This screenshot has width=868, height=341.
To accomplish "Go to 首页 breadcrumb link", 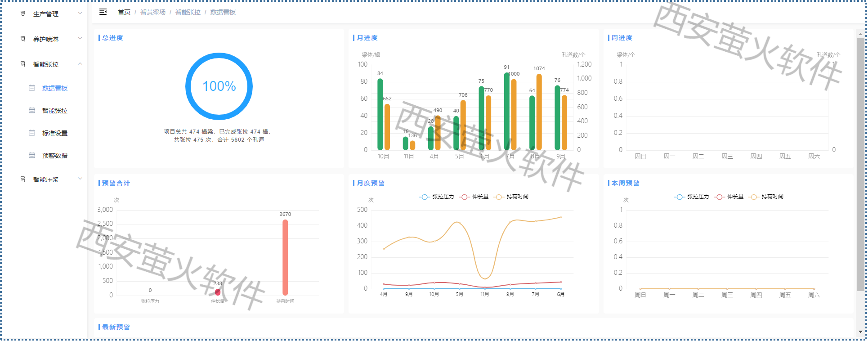I will [x=124, y=12].
